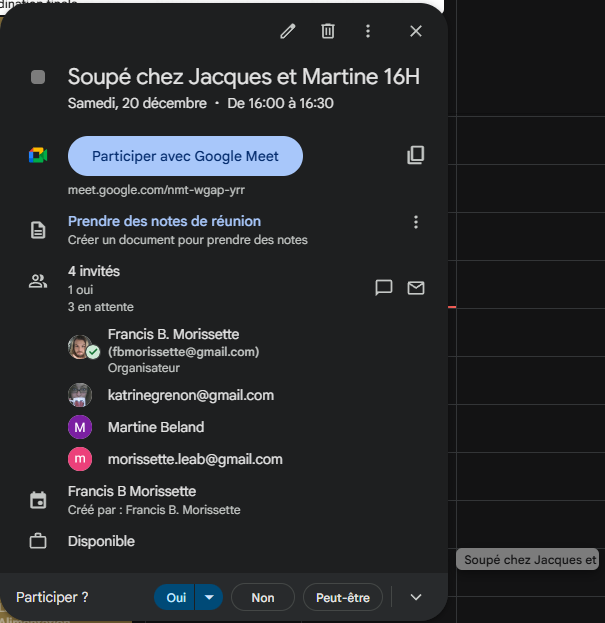Close the event details popup
Screen dimensions: 605x623
coord(416,31)
